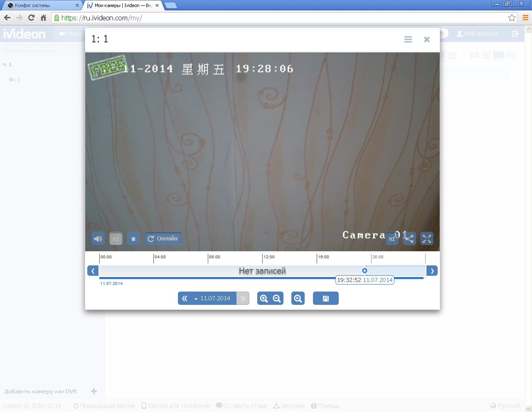Viewport: 532px width, 412px height.
Task: Open a new browser tab
Action: [x=170, y=5]
